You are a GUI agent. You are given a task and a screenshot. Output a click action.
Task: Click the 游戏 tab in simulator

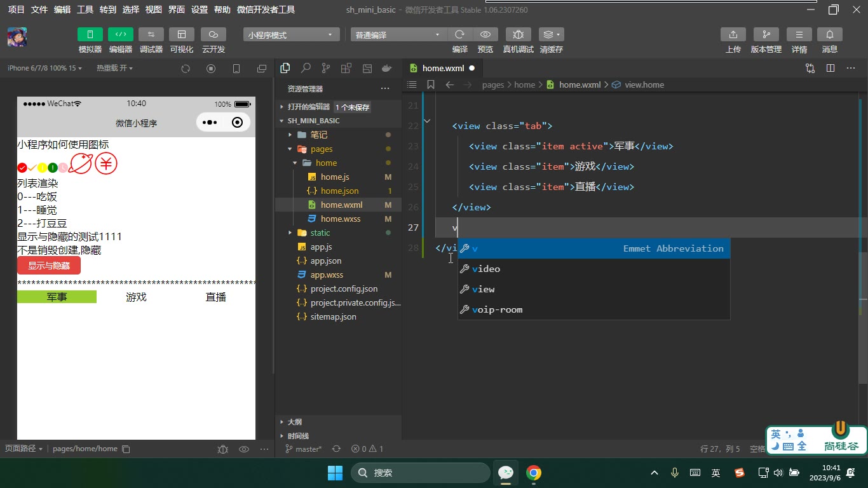coord(136,297)
